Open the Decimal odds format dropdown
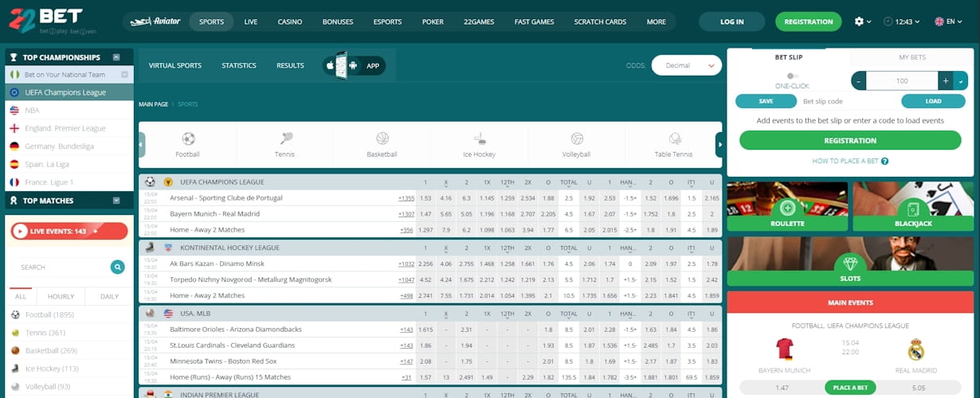This screenshot has width=980, height=398. point(686,65)
